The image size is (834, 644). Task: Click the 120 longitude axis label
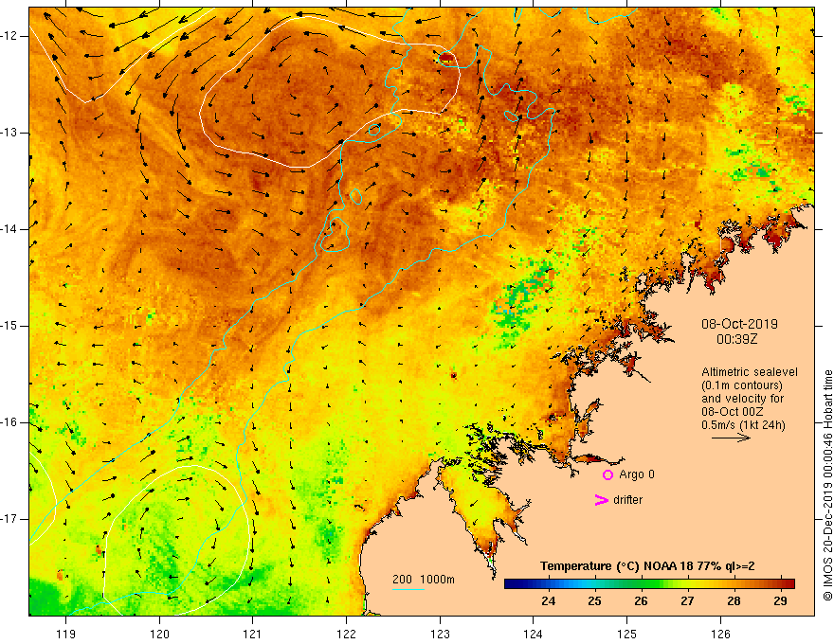coord(159,634)
